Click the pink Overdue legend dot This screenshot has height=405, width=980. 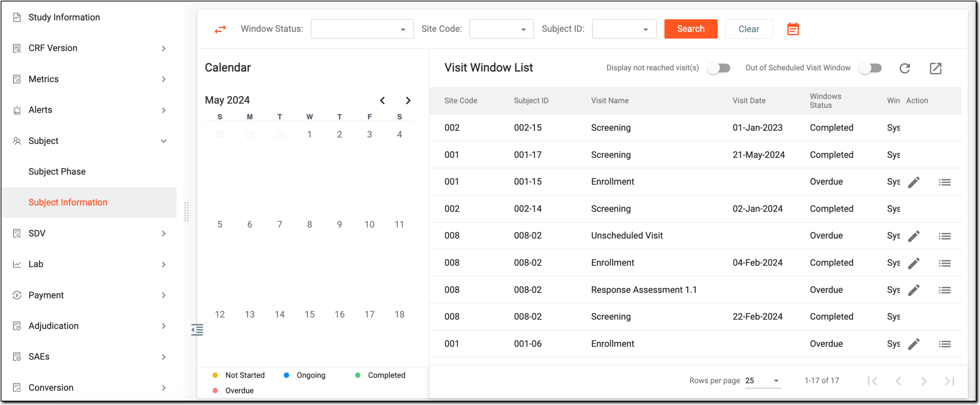coord(215,391)
